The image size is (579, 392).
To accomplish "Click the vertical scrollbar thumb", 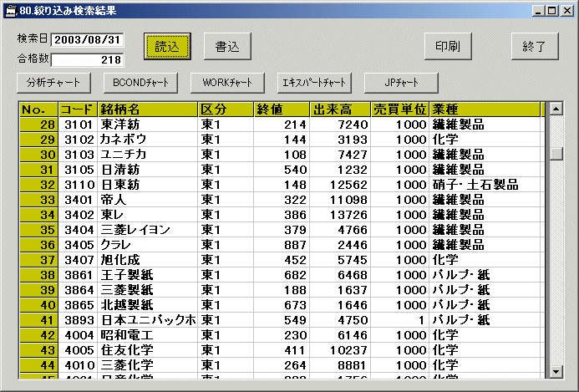I will [x=556, y=153].
